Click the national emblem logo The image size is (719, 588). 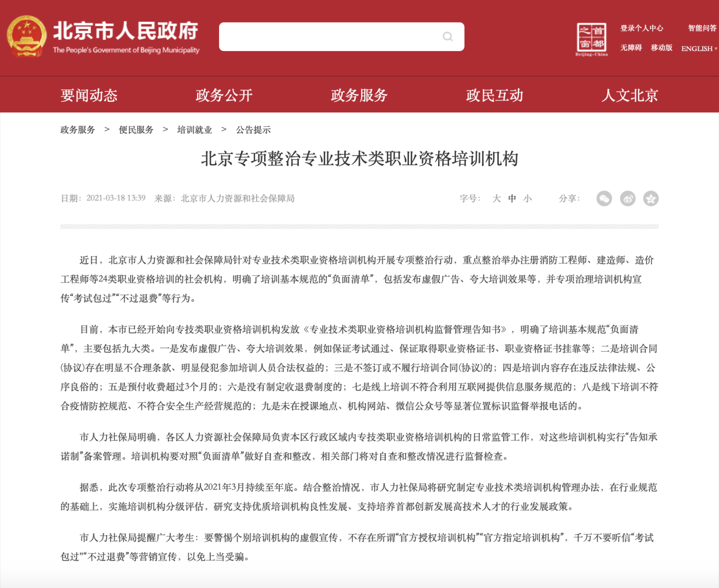pyautogui.click(x=26, y=37)
